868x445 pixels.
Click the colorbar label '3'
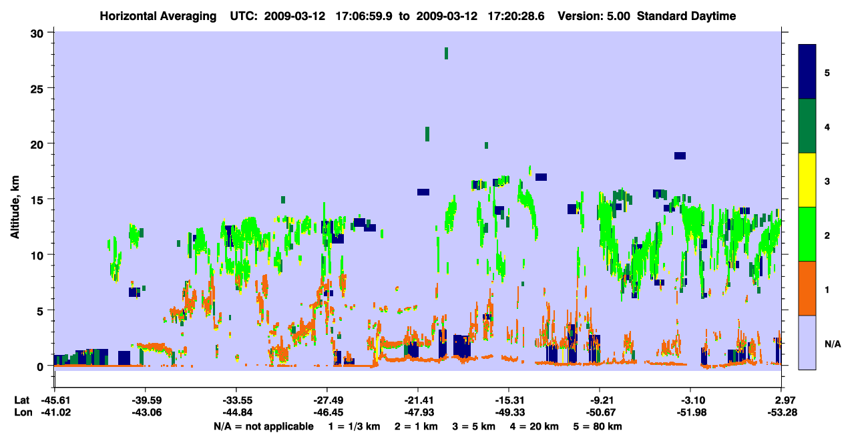tap(827, 181)
